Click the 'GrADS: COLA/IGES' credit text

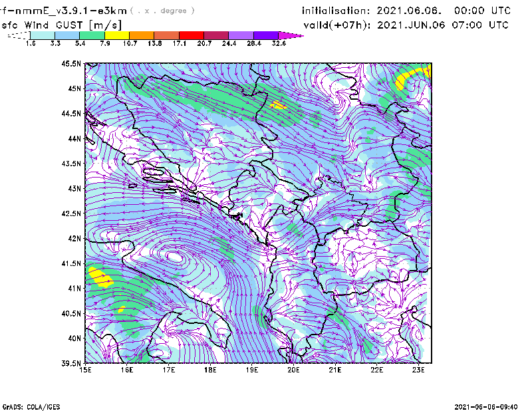point(31,407)
